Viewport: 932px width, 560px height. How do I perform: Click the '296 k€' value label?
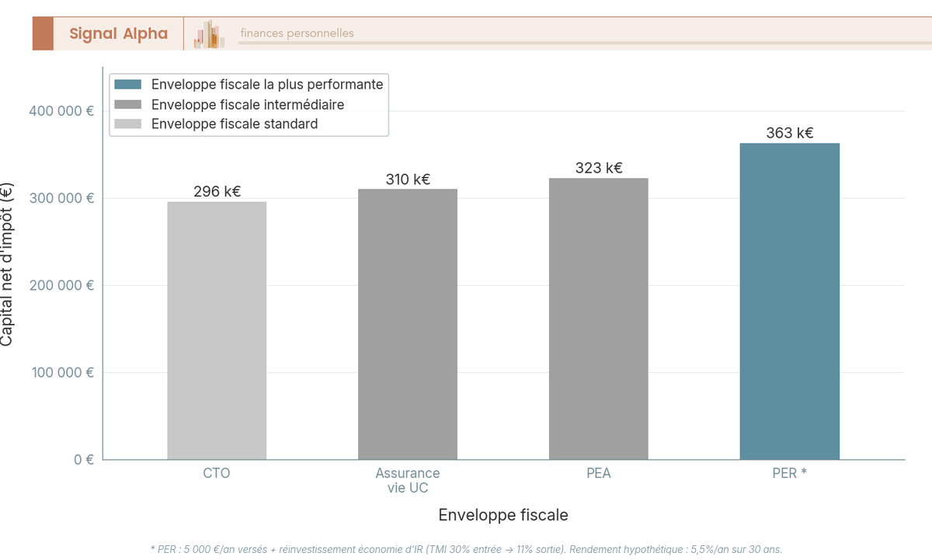[217, 192]
